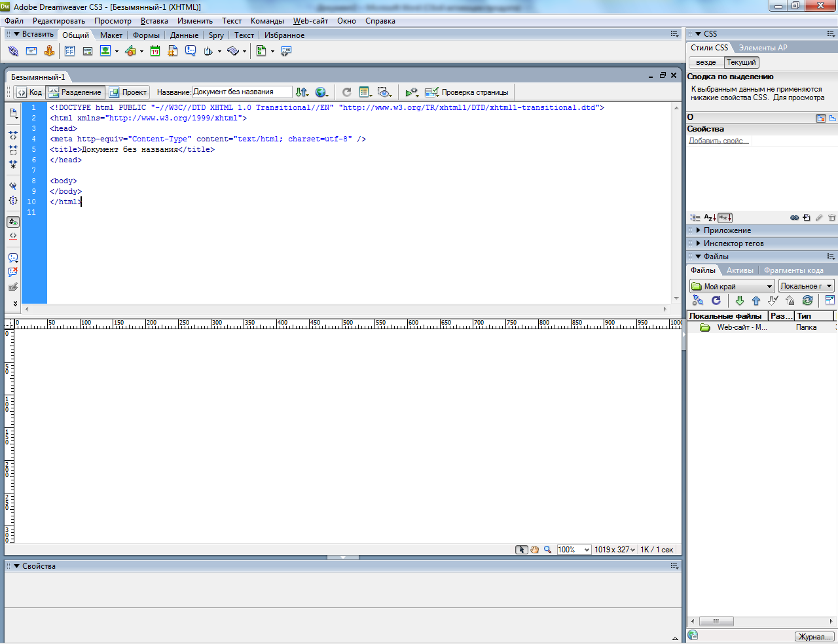
Task: Click the Images insert icon
Action: [x=105, y=51]
